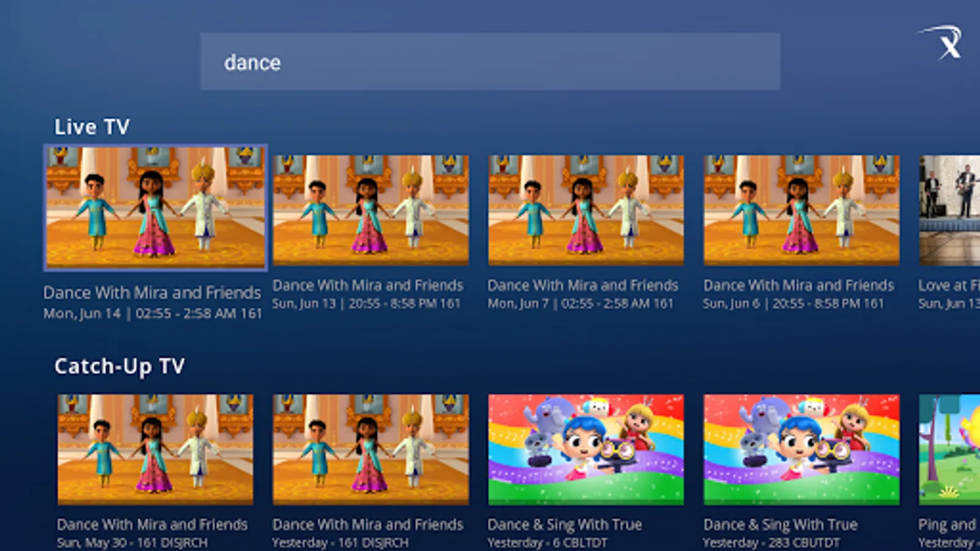
Task: Open the Mon, Jun 7 Dance With Mira thumbnail
Action: pyautogui.click(x=586, y=210)
